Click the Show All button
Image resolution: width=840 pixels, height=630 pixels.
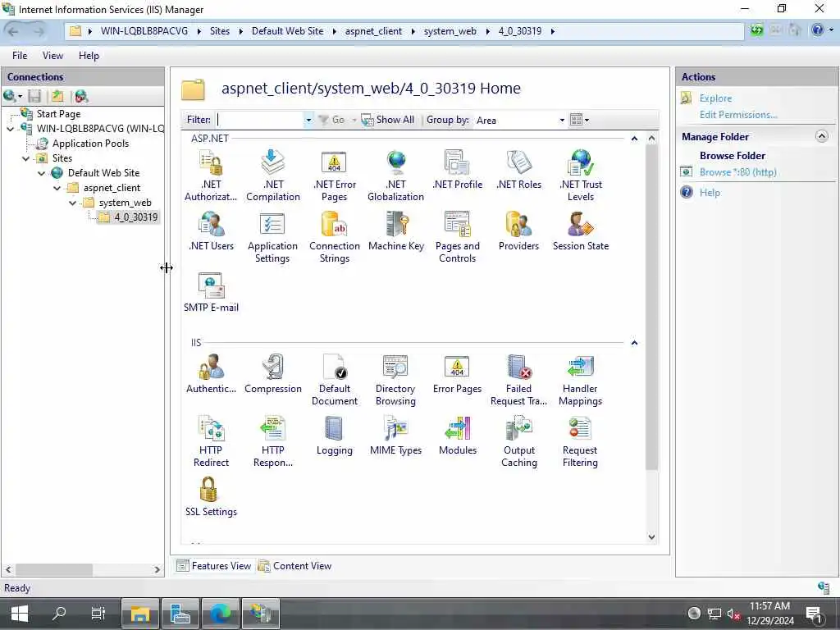pyautogui.click(x=388, y=120)
